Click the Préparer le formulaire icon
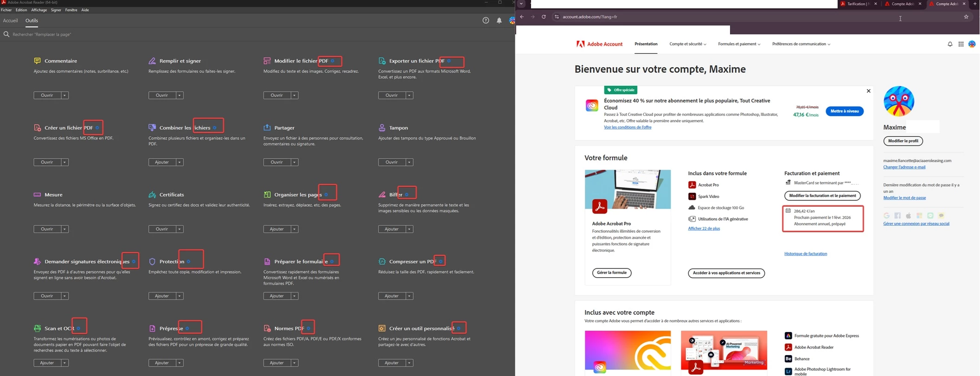This screenshot has height=376, width=980. click(267, 261)
